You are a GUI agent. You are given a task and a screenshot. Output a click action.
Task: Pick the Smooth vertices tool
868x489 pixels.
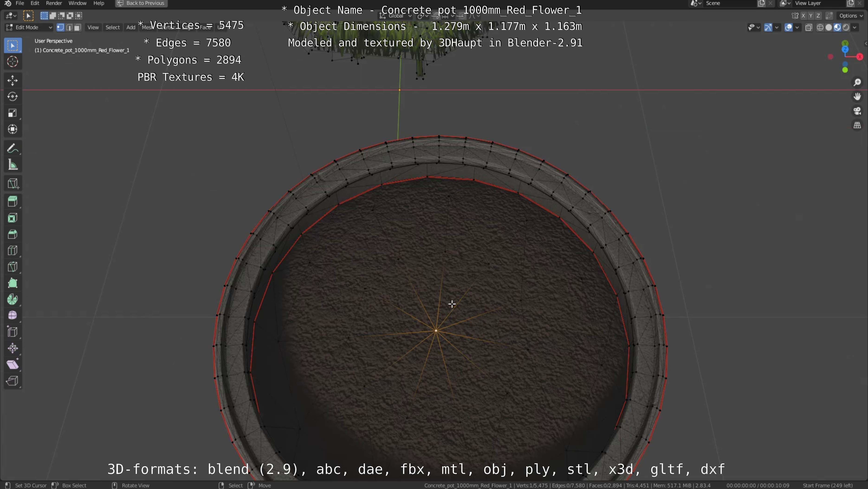pyautogui.click(x=13, y=315)
